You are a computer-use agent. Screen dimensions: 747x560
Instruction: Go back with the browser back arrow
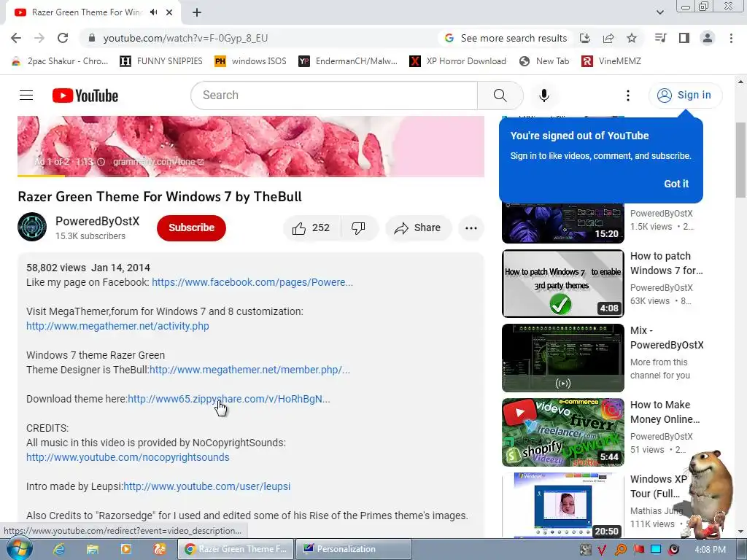point(16,38)
